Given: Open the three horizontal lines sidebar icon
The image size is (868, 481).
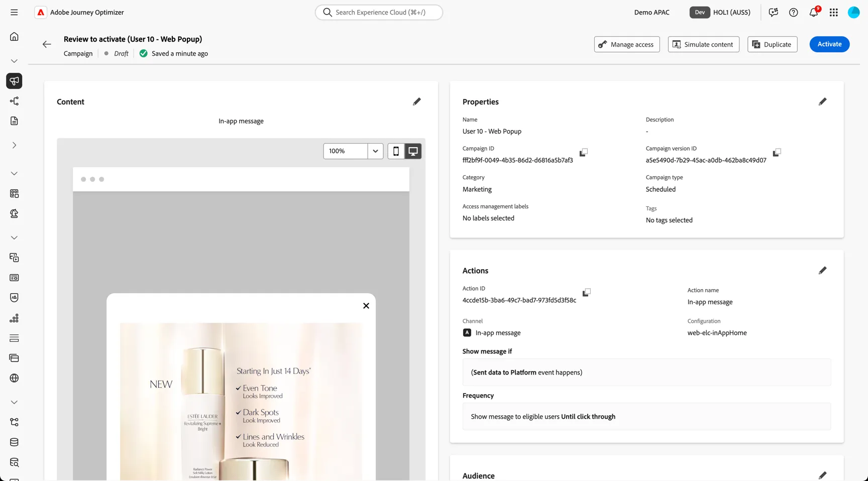Looking at the screenshot, I should click(x=14, y=338).
